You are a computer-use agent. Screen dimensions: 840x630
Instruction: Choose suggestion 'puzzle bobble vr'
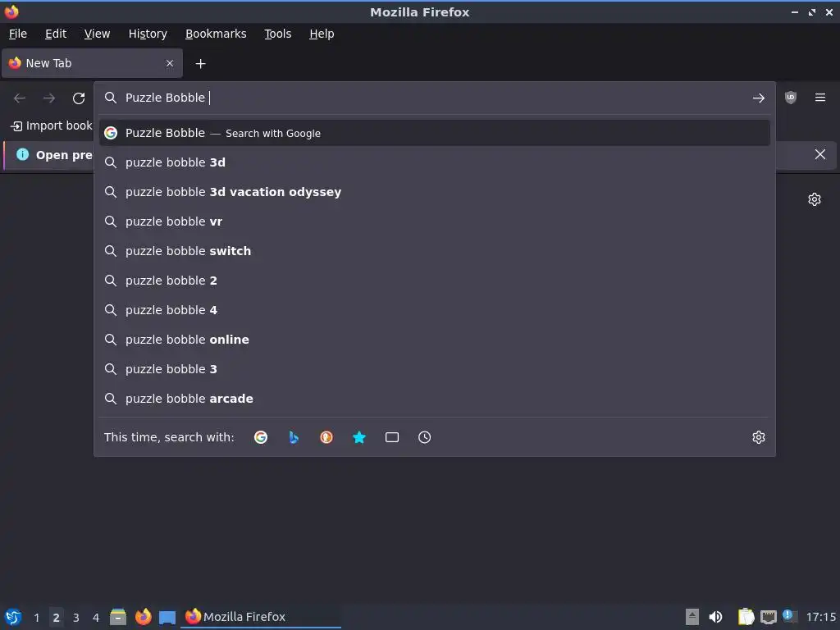pyautogui.click(x=435, y=221)
